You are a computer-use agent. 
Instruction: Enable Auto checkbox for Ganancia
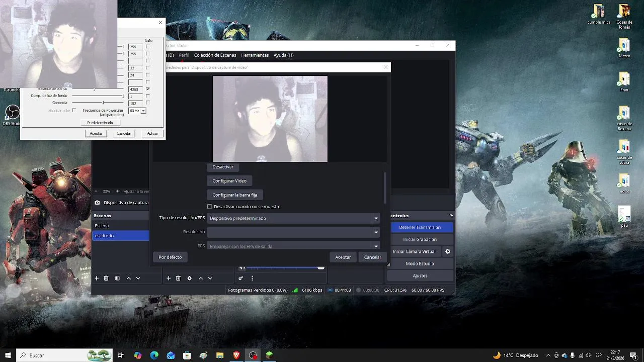pos(147,103)
